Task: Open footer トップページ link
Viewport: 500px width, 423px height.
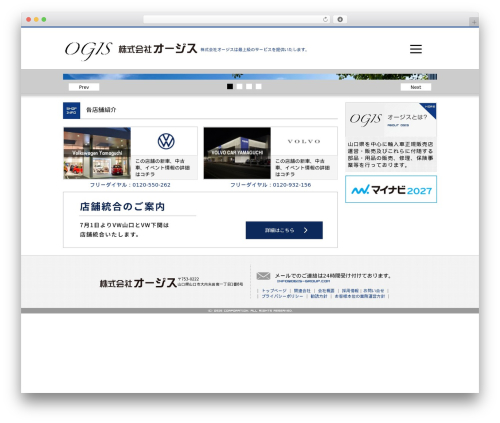Action: pyautogui.click(x=274, y=291)
